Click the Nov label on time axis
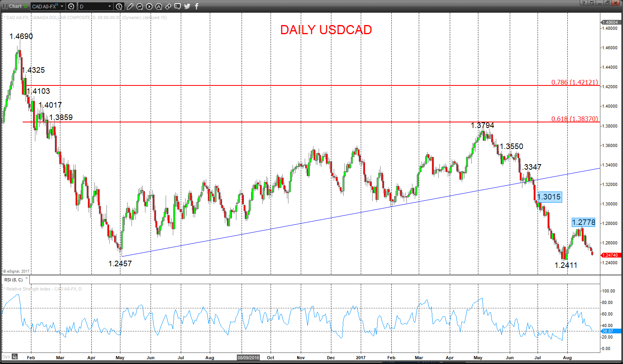 (300, 358)
